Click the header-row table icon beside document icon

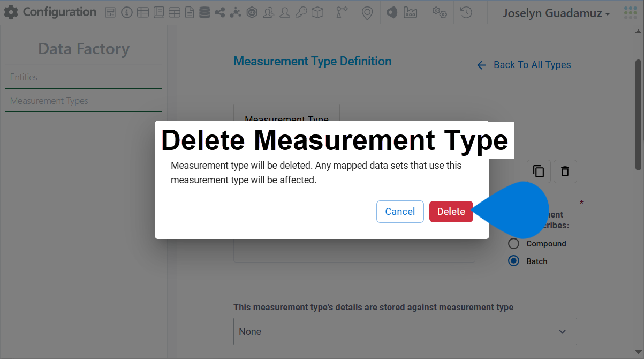175,13
